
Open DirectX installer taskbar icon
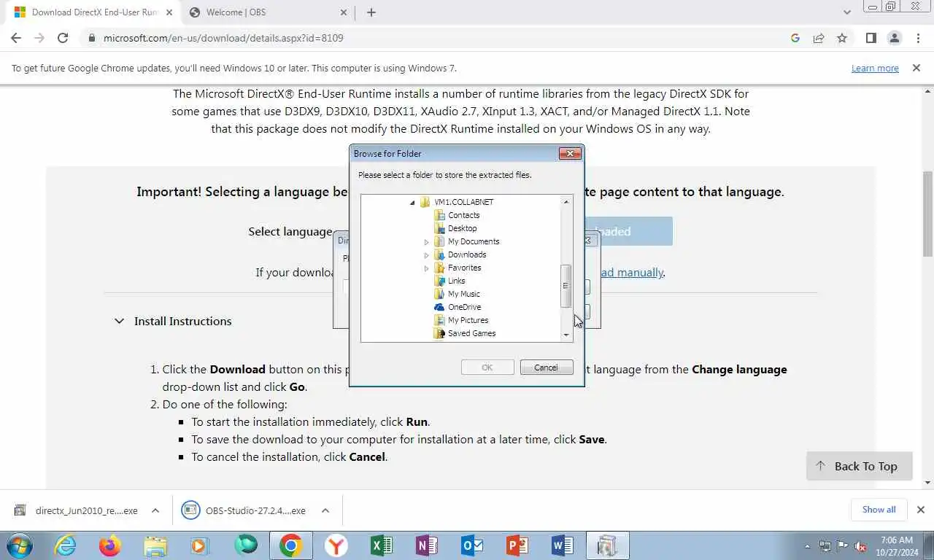point(608,545)
